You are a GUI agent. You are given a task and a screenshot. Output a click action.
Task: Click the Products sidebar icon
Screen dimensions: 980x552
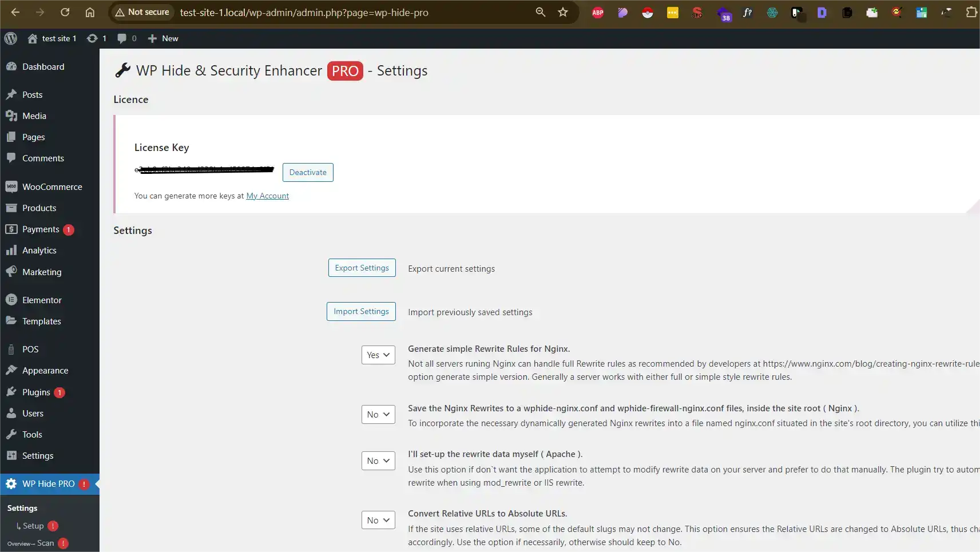(x=11, y=208)
